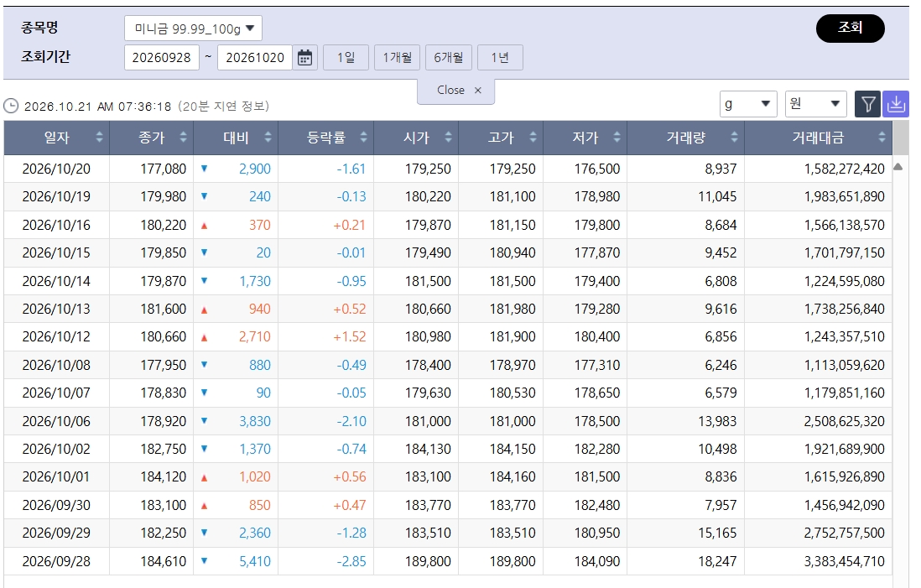921x588 pixels.
Task: Open the 미니금 99.99_100g item dropdown
Action: click(x=193, y=29)
